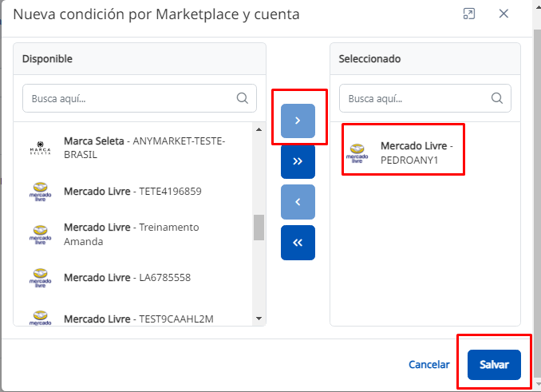Click the Salvar button
Viewport: 541px width, 392px height.
tap(494, 365)
